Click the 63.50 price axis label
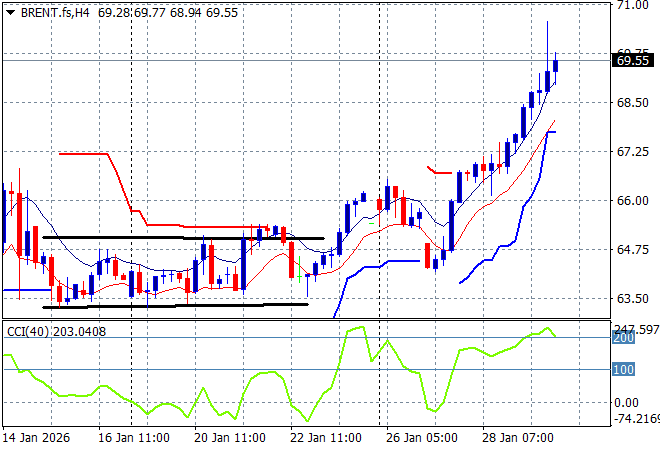This screenshot has width=660, height=450. pyautogui.click(x=631, y=299)
